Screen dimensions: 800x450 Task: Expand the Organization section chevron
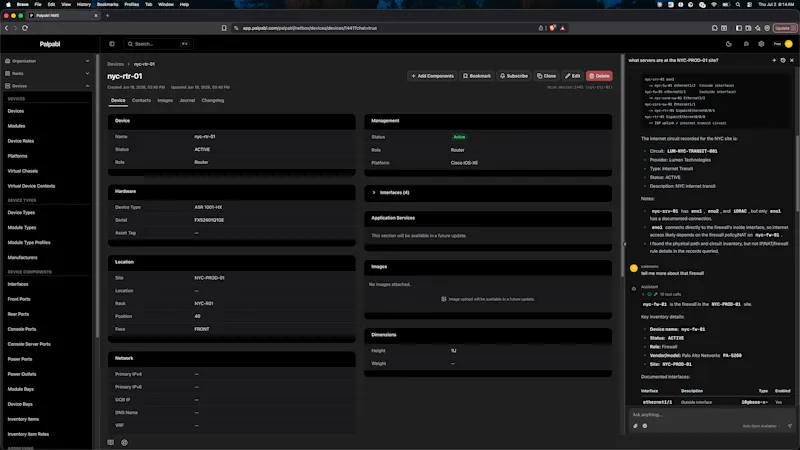tap(87, 61)
